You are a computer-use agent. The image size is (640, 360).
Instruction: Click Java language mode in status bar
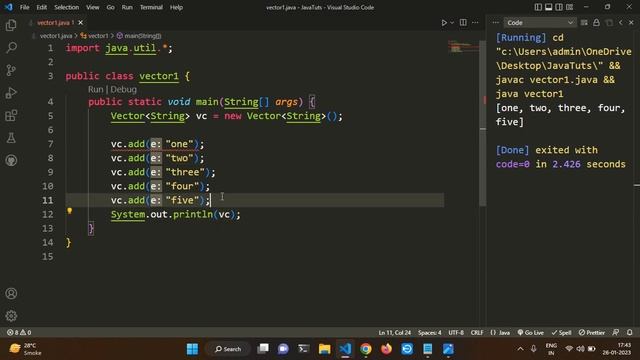(500, 333)
